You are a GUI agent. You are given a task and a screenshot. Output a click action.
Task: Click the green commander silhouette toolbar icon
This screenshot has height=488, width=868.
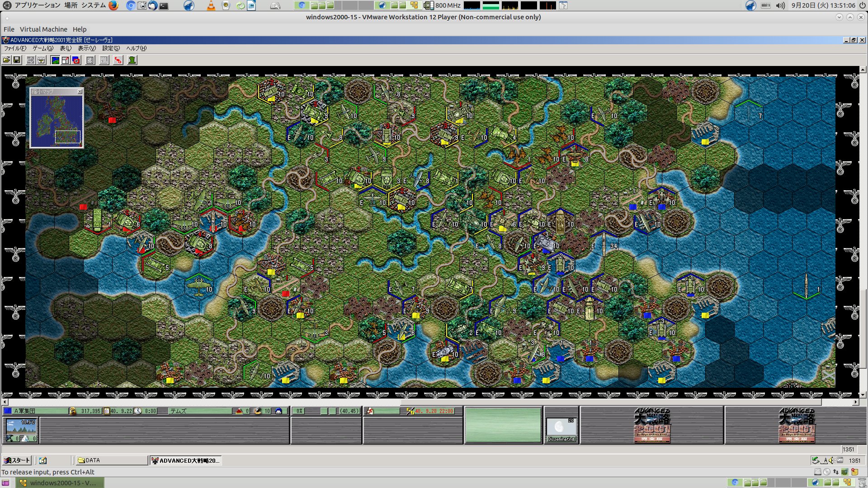(132, 60)
